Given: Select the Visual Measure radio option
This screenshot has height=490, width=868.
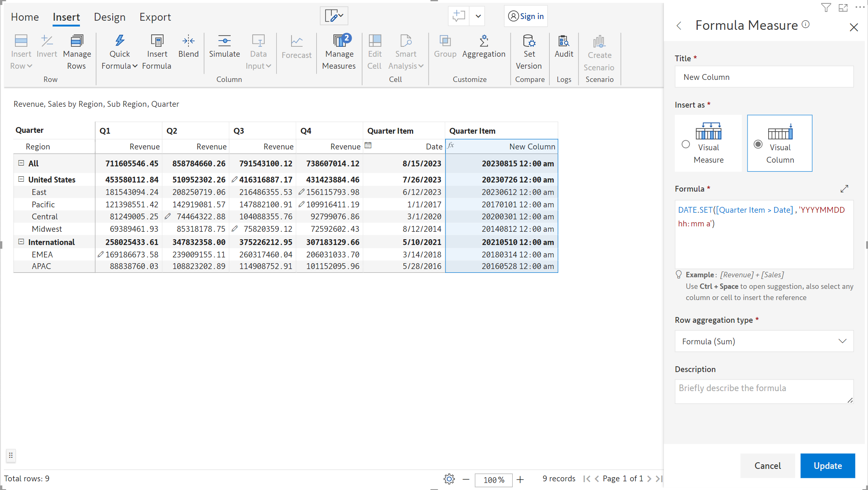Looking at the screenshot, I should pos(686,144).
